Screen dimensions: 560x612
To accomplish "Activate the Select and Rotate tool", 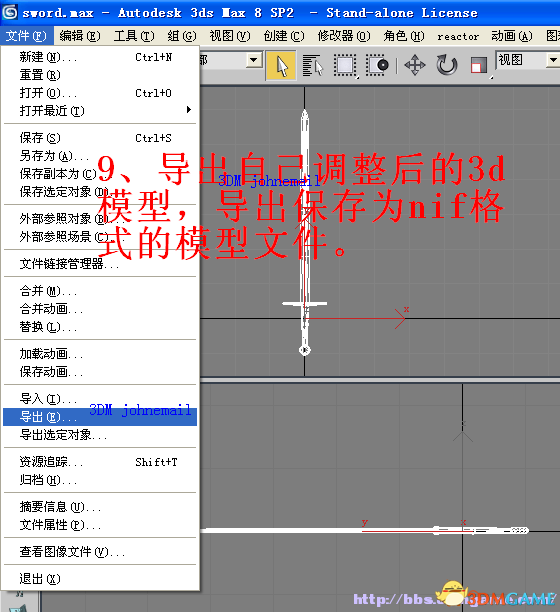I will click(x=446, y=66).
